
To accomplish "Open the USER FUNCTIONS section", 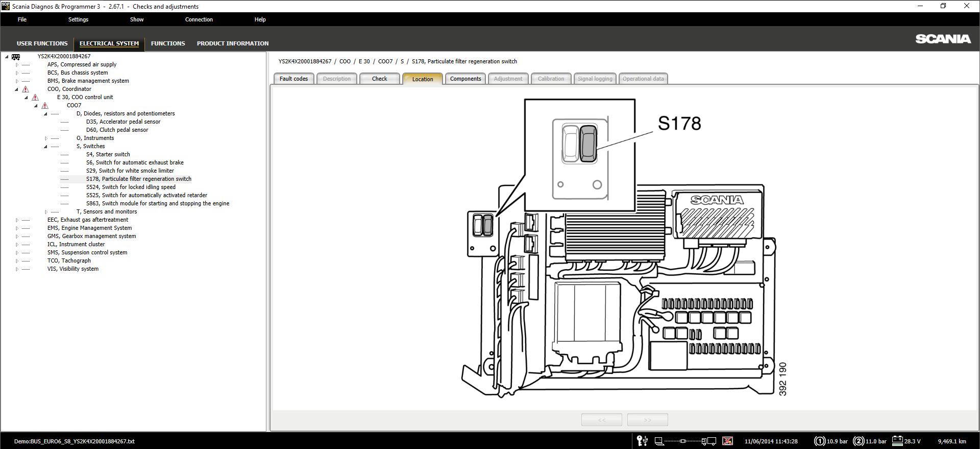I will 42,43.
